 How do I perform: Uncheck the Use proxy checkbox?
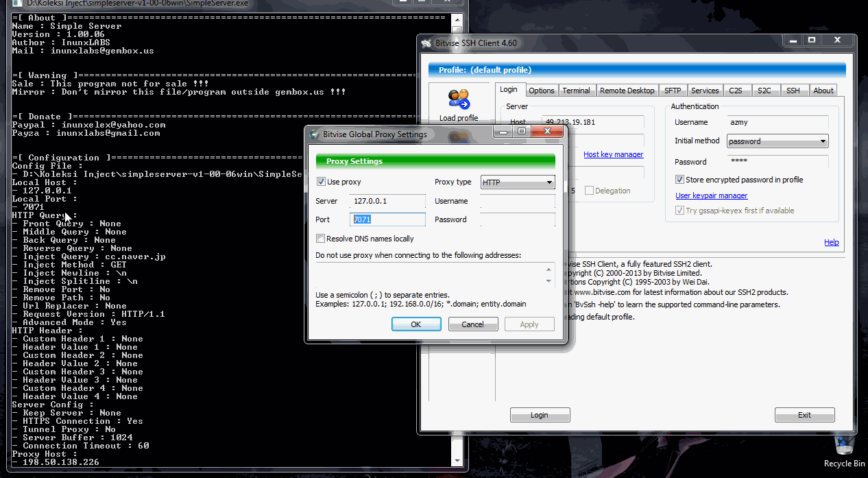(x=321, y=182)
